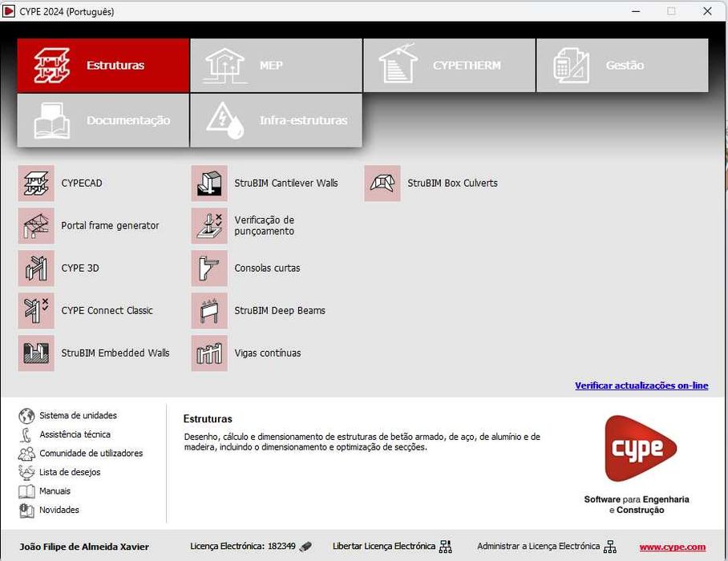Click Verificar actualizações on-line link

(x=641, y=385)
